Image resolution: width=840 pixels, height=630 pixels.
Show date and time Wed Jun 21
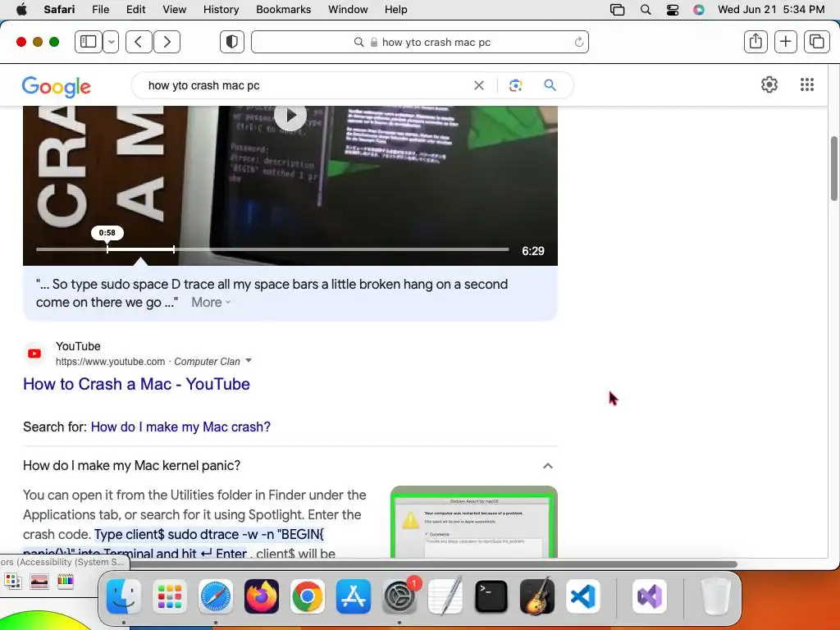(x=771, y=9)
